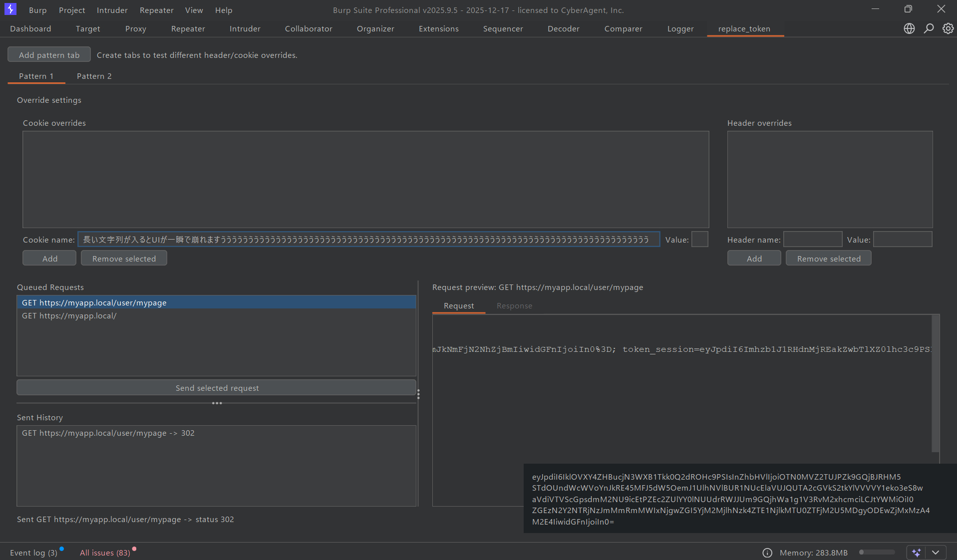Open the settings gear icon
The height and width of the screenshot is (560, 957).
point(948,28)
